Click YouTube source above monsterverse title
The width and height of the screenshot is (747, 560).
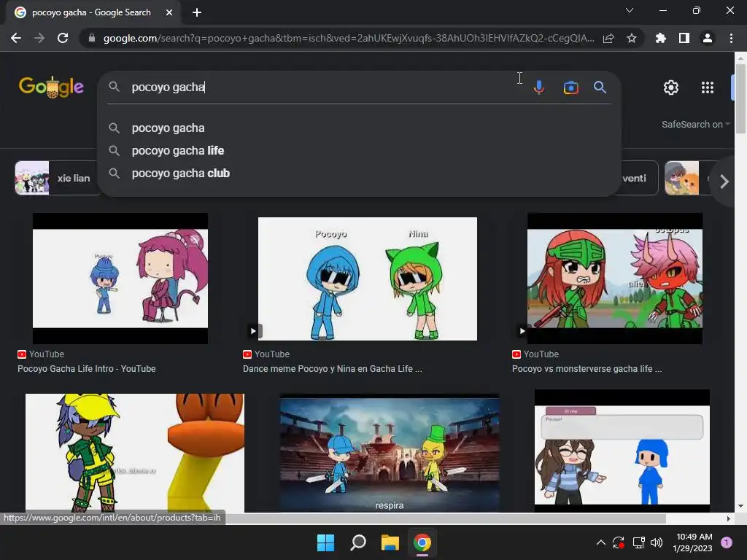(535, 354)
